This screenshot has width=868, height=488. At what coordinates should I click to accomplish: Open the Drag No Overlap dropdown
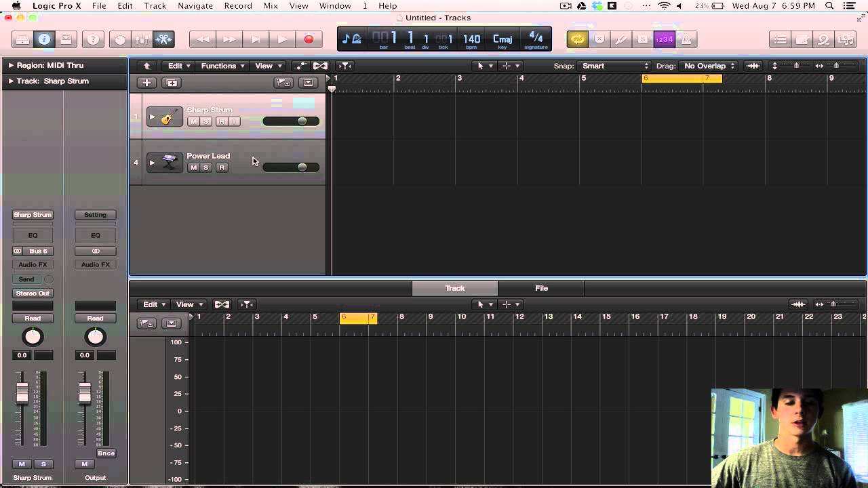tap(709, 66)
